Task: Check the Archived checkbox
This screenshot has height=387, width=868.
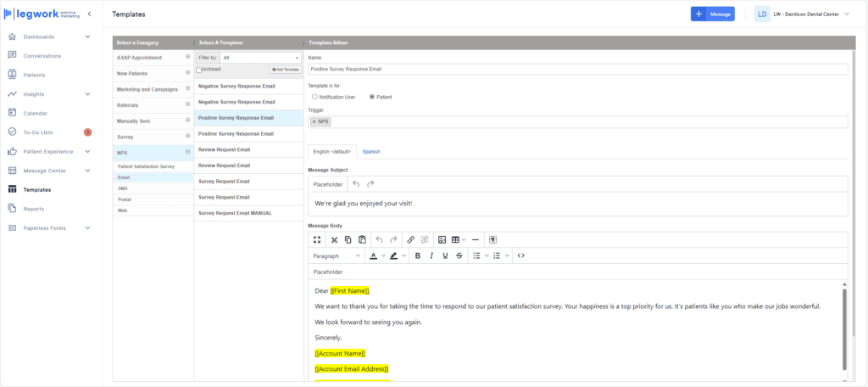Action: click(199, 70)
